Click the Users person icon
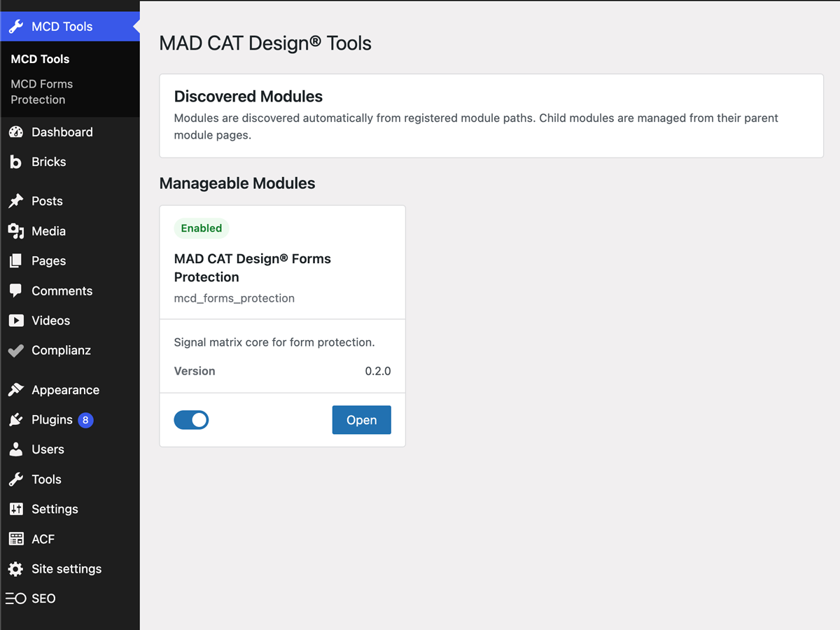Screen dimensions: 840x630 pos(16,449)
